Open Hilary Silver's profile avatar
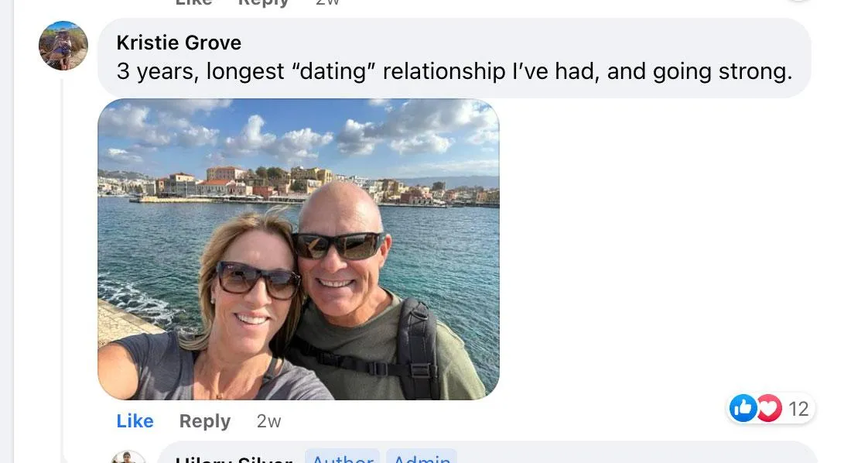Viewport: 868px width, 463px height. (128, 458)
